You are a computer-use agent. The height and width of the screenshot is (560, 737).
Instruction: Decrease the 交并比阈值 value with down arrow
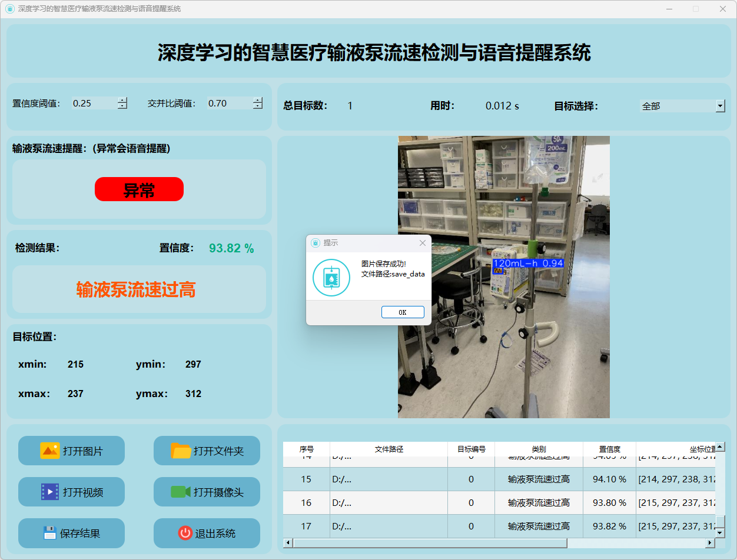[x=258, y=106]
